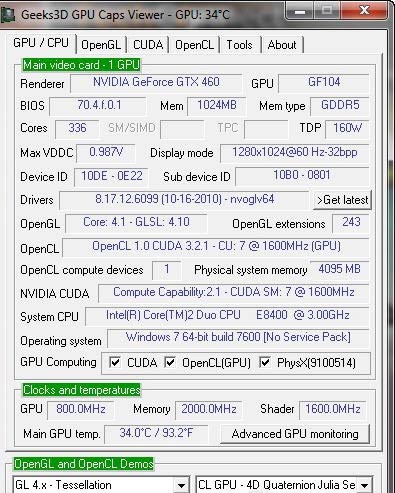The image size is (395, 493).
Task: Click the Main GPU temp. field 34.0°C / 93.2°F
Action: (156, 434)
